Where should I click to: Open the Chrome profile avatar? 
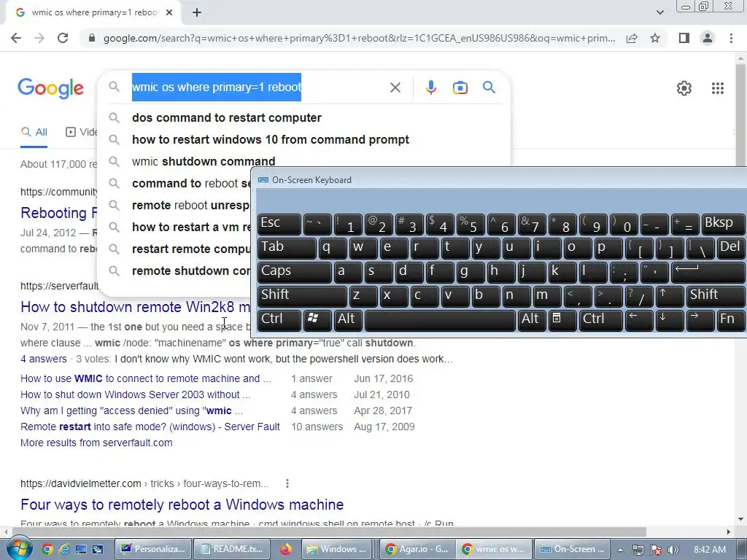coord(708,38)
